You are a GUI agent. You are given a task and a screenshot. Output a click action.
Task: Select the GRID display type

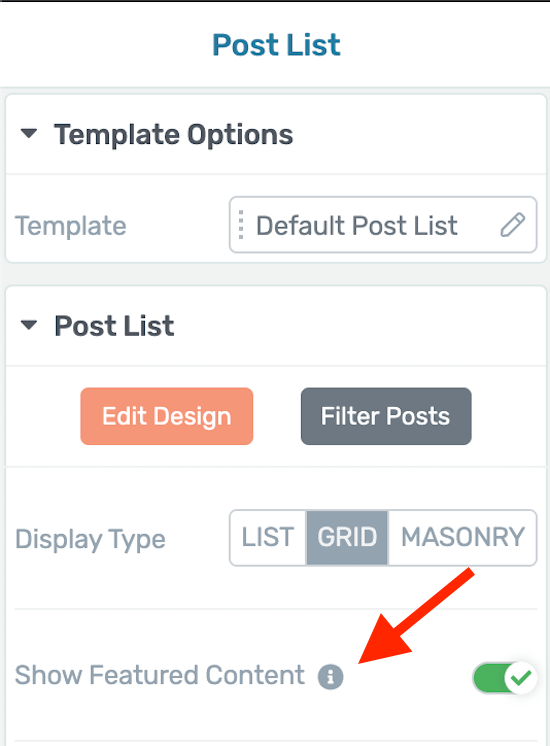click(x=347, y=538)
